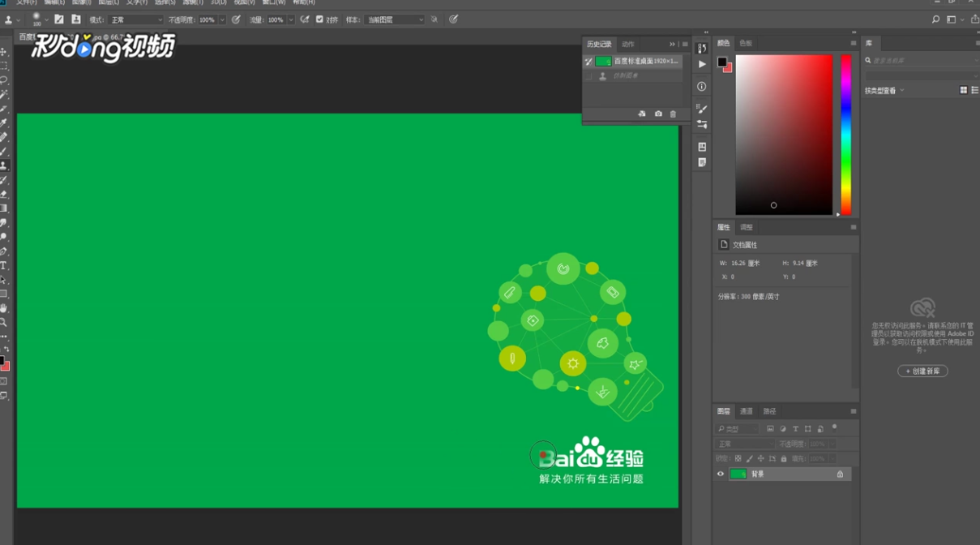Select the History Brush tool
Viewport: 980px width, 545px height.
coord(4,180)
